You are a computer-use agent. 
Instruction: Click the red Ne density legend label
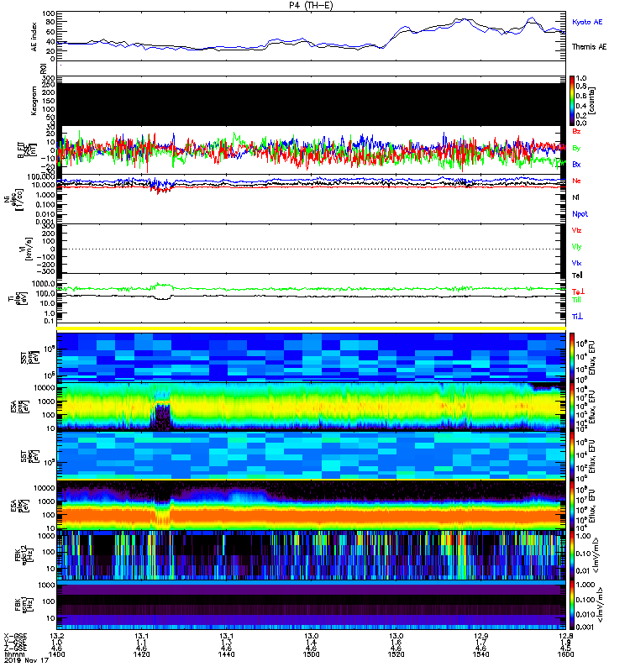576,181
